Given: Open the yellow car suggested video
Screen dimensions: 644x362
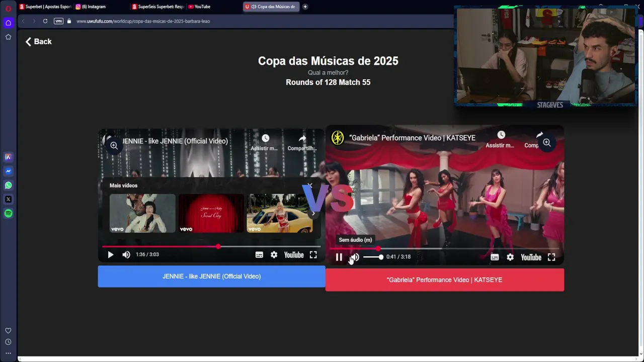Looking at the screenshot, I should (279, 213).
